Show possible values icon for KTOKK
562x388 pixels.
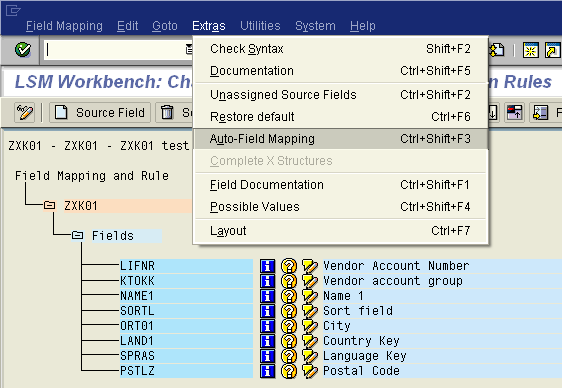289,281
